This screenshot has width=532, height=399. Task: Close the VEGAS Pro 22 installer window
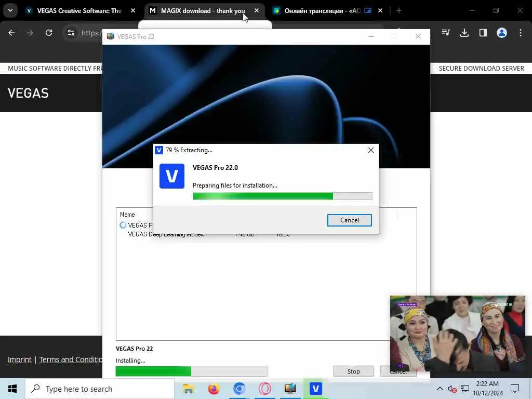tap(418, 37)
